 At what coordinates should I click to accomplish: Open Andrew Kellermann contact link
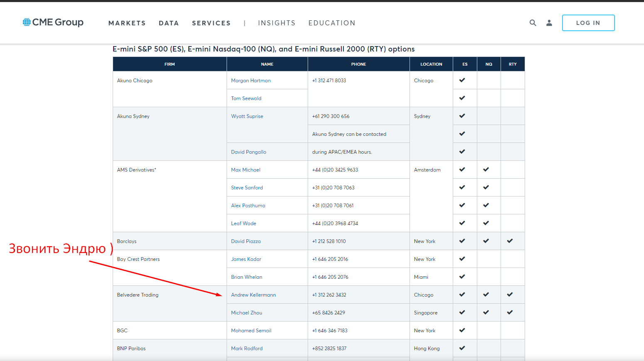click(x=254, y=295)
